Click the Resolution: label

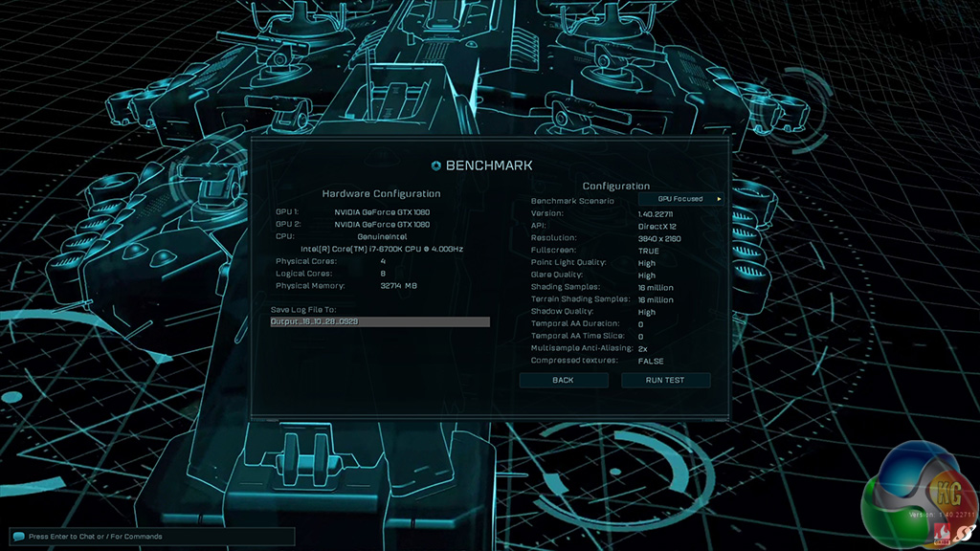click(x=554, y=238)
